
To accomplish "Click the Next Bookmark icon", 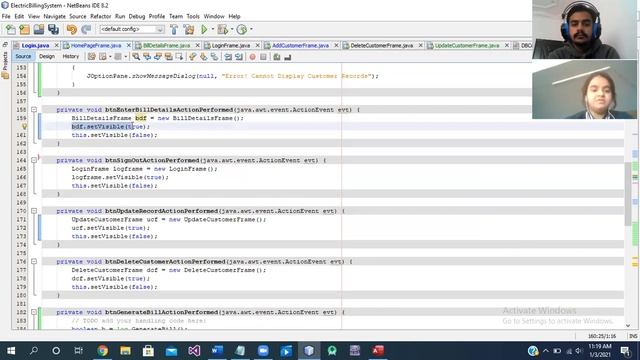I will [203, 57].
